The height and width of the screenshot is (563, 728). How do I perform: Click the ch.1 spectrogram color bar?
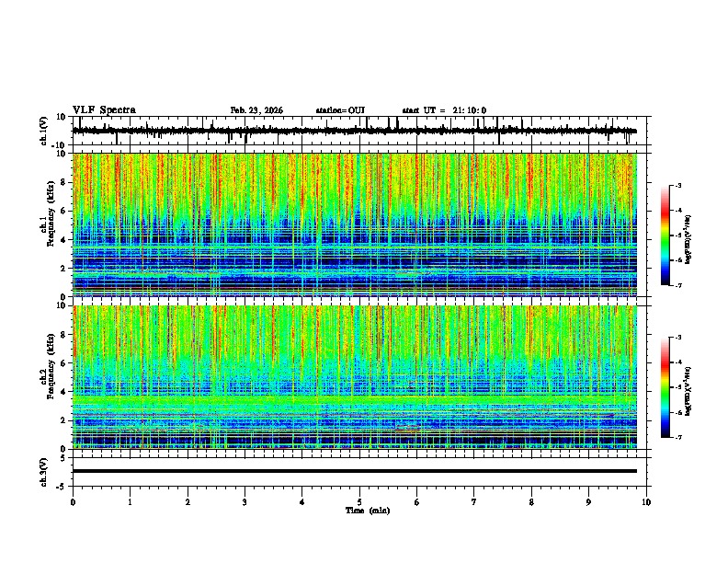(665, 236)
